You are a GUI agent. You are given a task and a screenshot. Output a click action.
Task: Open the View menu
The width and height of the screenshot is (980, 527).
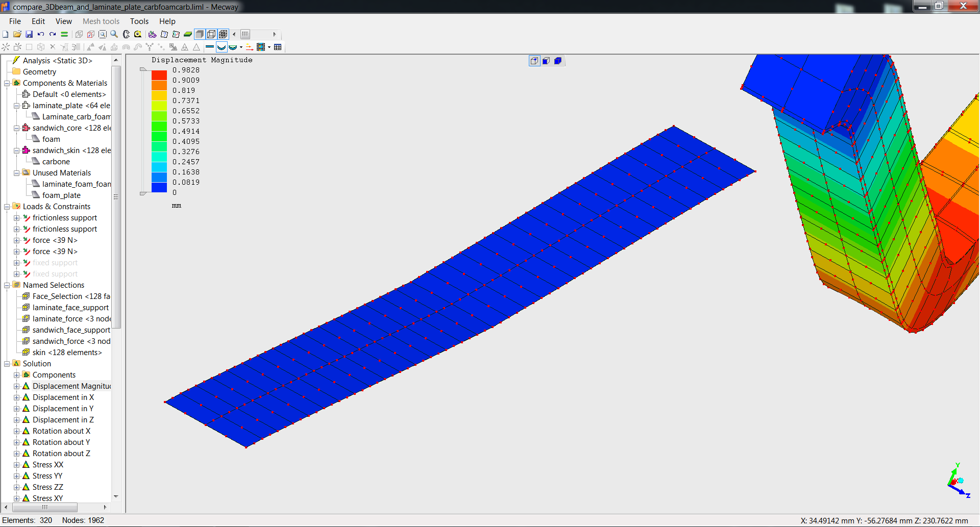[63, 21]
